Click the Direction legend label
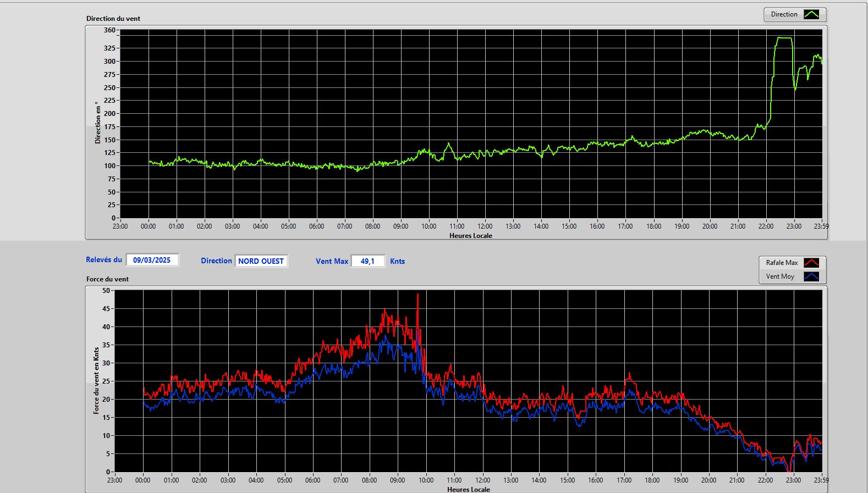 [x=784, y=14]
